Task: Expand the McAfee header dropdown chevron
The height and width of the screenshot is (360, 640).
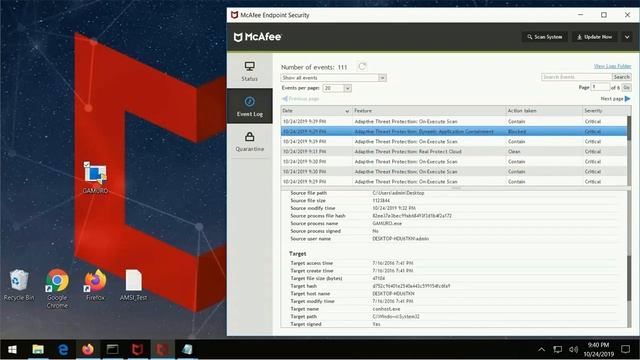Action: [627, 37]
